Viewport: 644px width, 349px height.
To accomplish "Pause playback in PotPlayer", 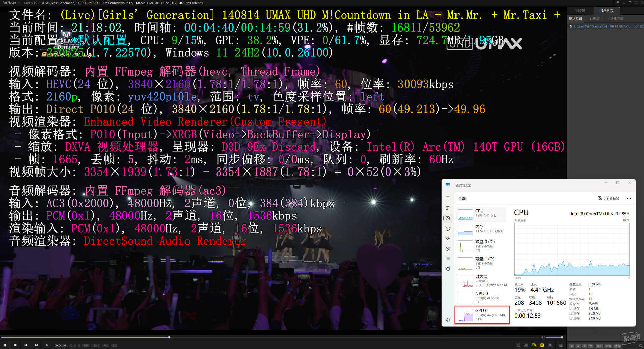I will (x=5, y=345).
